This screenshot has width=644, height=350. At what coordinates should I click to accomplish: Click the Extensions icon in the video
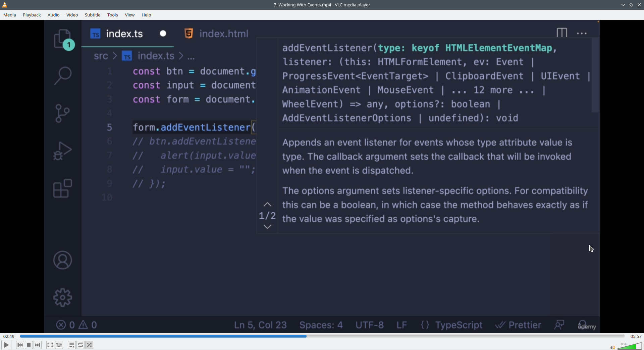[62, 188]
